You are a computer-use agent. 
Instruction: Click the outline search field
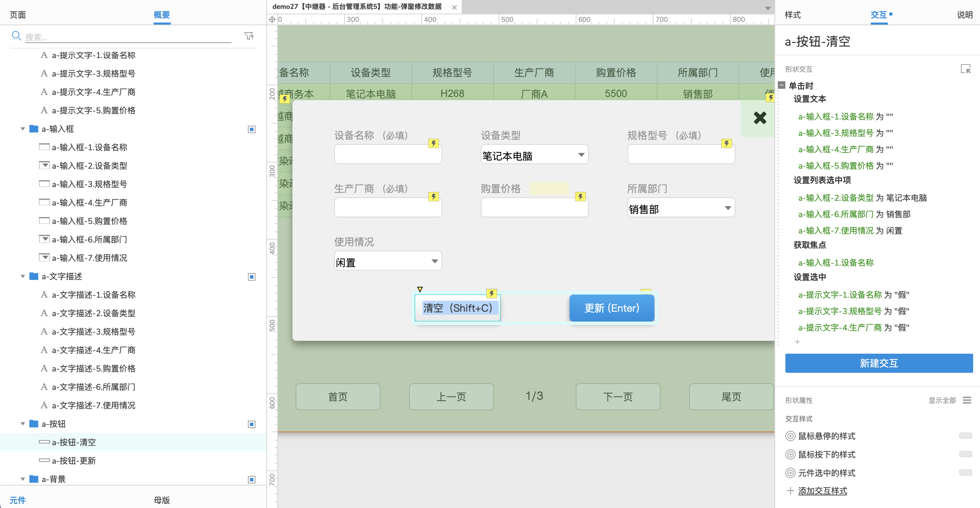128,37
